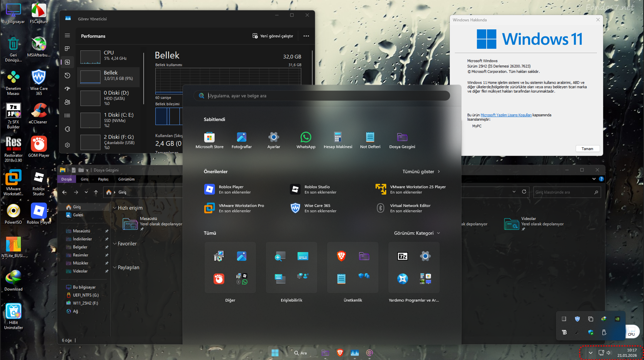Click clock showing 10:17 on taskbar
644x360 pixels.
(x=627, y=353)
